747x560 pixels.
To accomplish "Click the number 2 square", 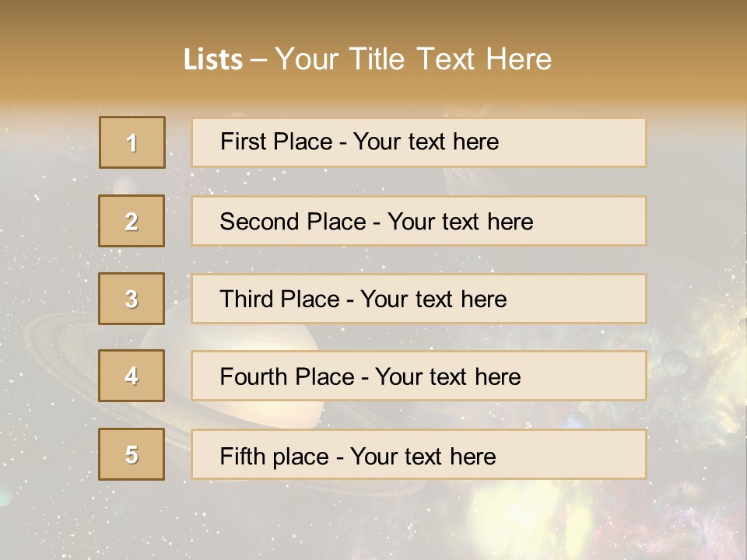I will pos(132,221).
